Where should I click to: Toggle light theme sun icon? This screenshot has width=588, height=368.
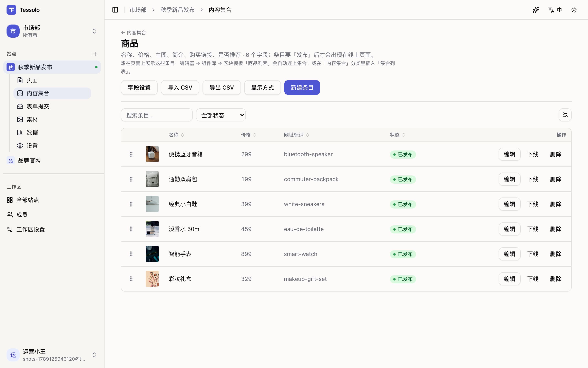point(574,10)
